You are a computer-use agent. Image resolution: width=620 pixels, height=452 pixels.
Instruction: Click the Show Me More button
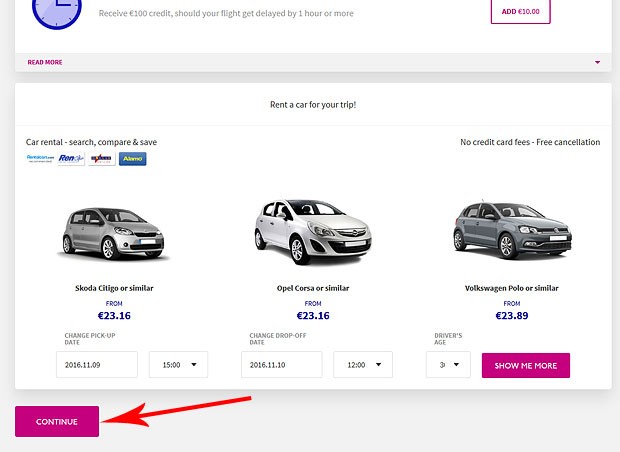coord(525,365)
